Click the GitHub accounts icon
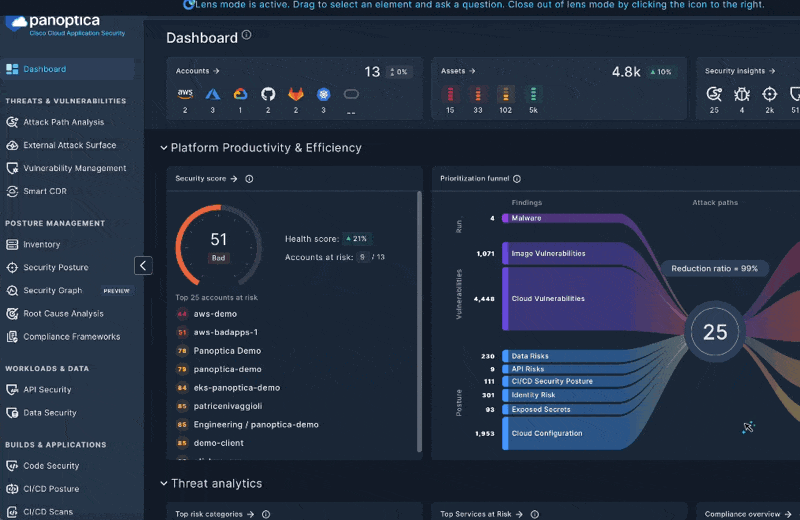 click(x=268, y=94)
